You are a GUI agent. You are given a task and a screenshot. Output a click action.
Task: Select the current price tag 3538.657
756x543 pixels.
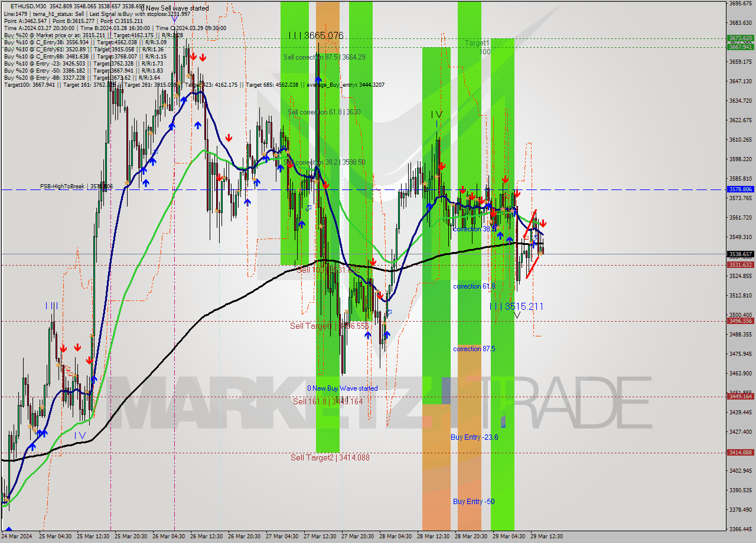[740, 254]
